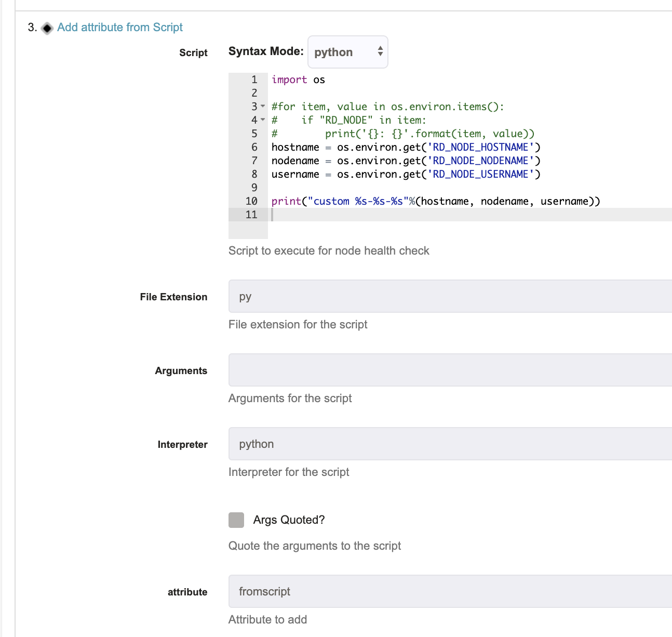The height and width of the screenshot is (637, 672).
Task: Click the bold 'Script' field label
Action: click(x=193, y=52)
